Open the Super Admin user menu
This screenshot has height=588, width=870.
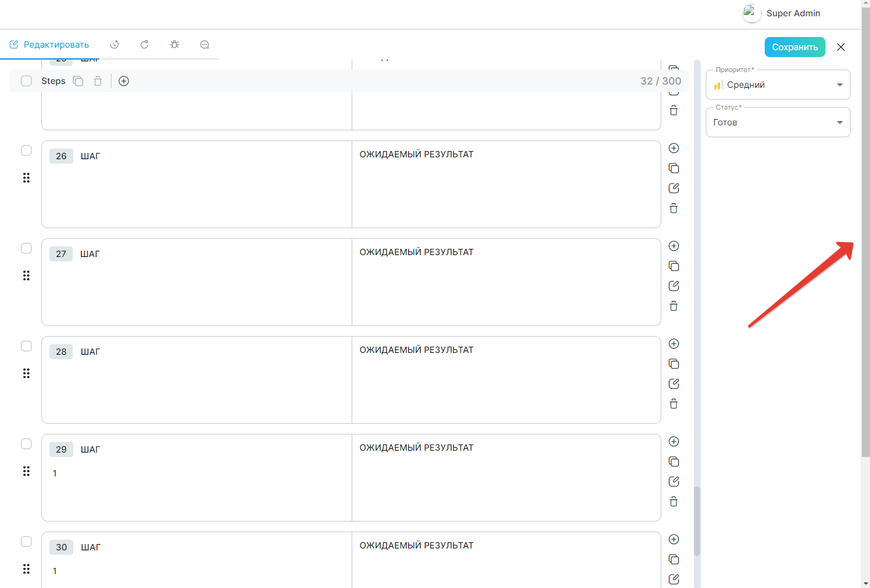[x=782, y=13]
